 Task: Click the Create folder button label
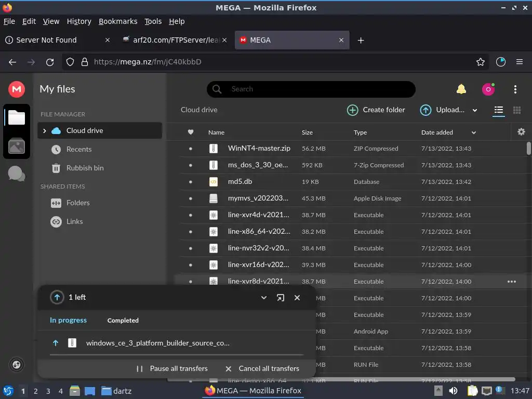pos(384,110)
